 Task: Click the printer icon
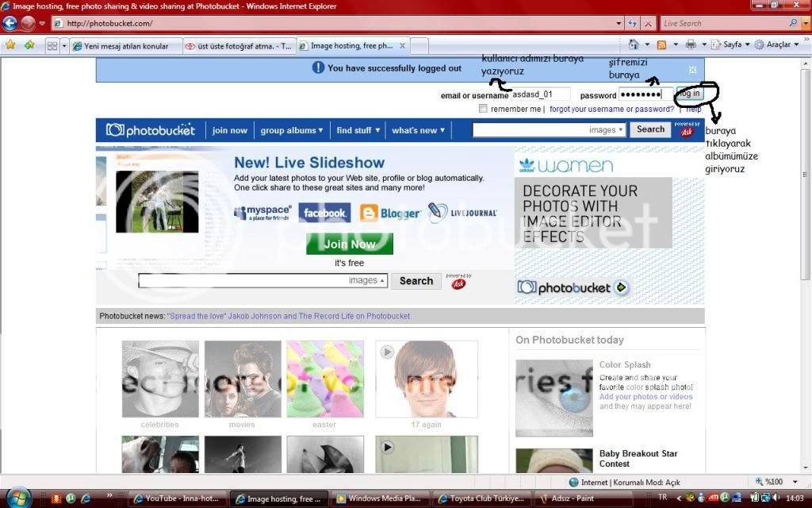coord(691,45)
